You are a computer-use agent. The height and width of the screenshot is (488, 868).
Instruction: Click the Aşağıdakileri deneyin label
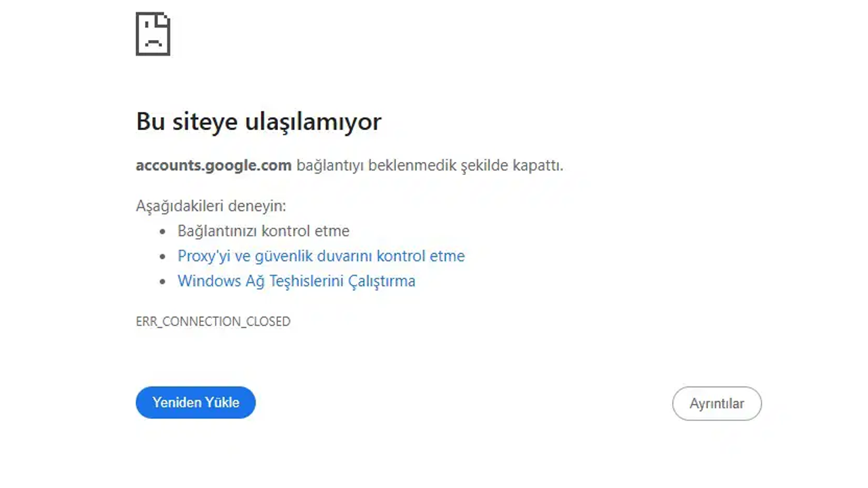pos(211,206)
